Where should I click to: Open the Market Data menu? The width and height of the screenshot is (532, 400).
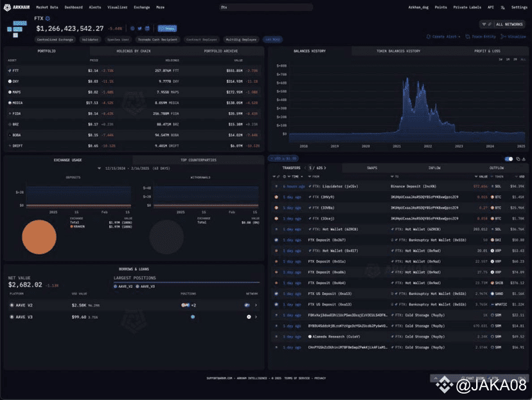[x=47, y=7]
